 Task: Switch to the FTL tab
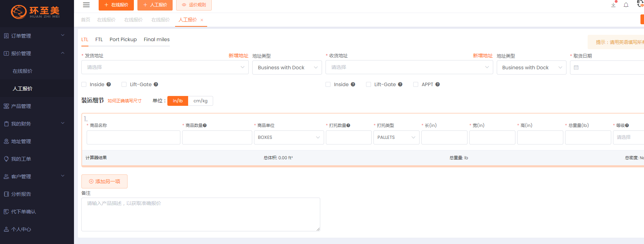[99, 39]
